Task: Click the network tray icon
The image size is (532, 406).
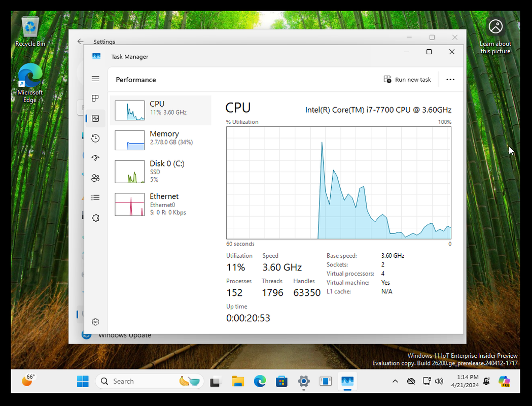Action: coord(427,381)
